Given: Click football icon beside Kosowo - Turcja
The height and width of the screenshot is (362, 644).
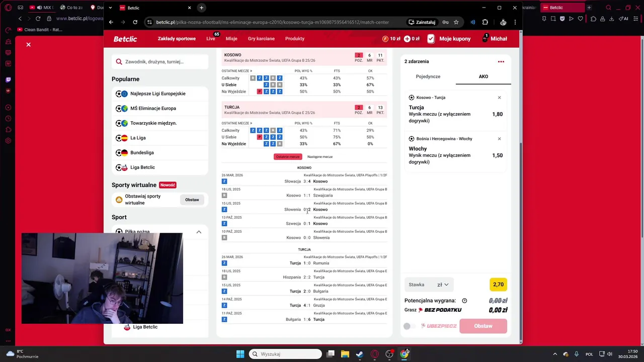Looking at the screenshot, I should coord(412,98).
